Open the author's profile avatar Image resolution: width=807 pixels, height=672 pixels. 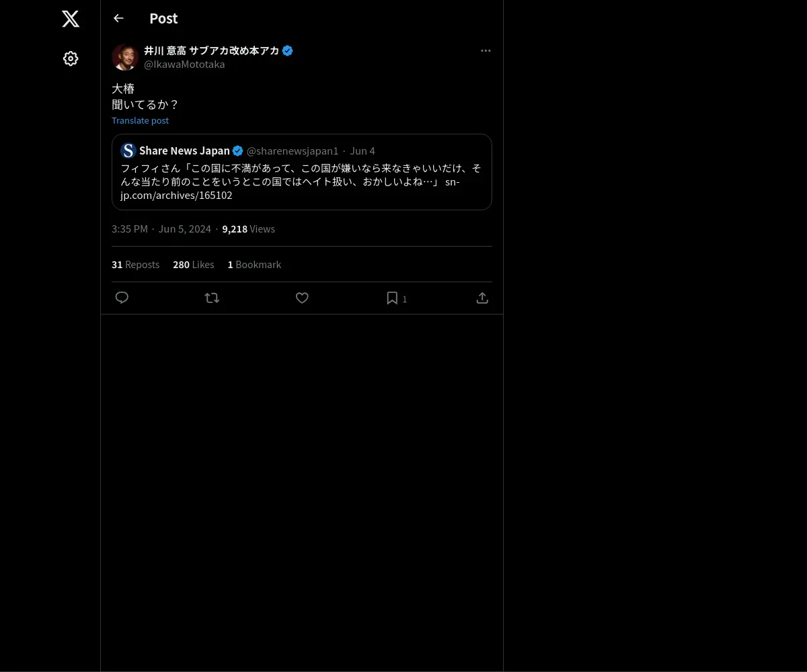click(x=125, y=57)
